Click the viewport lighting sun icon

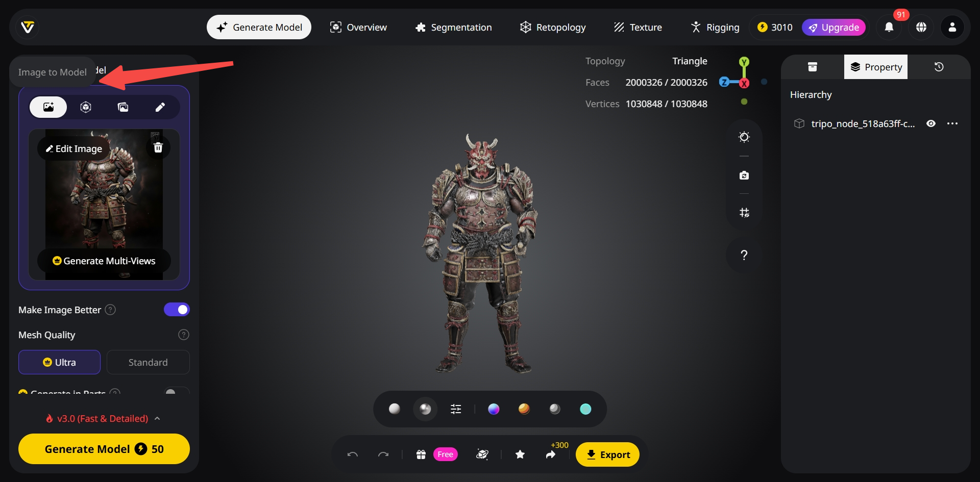[x=744, y=137]
